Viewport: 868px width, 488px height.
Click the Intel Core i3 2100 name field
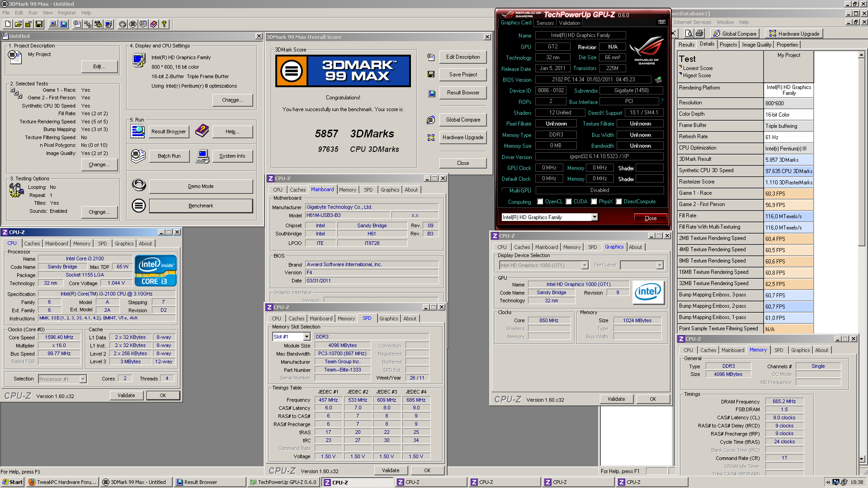(85, 258)
